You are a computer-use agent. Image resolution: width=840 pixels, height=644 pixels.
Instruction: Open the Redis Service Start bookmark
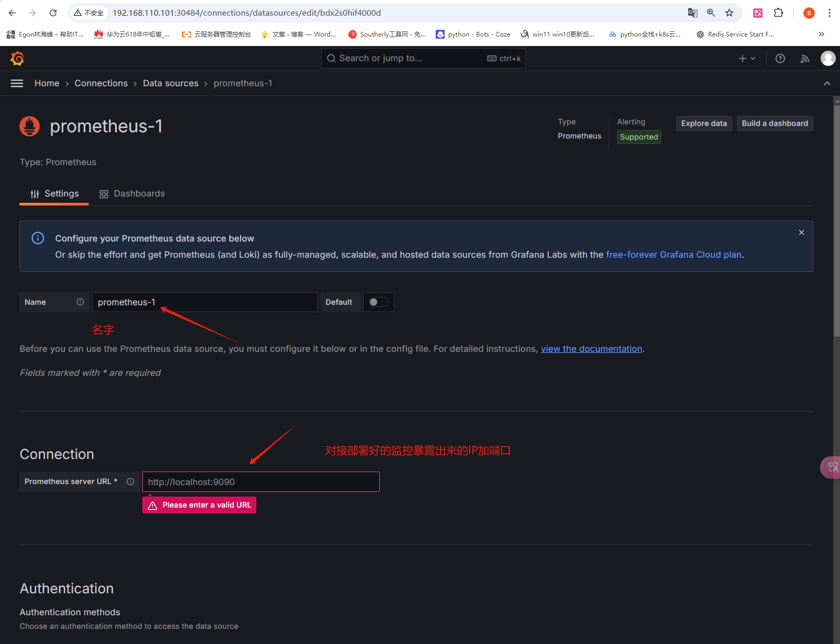point(735,34)
